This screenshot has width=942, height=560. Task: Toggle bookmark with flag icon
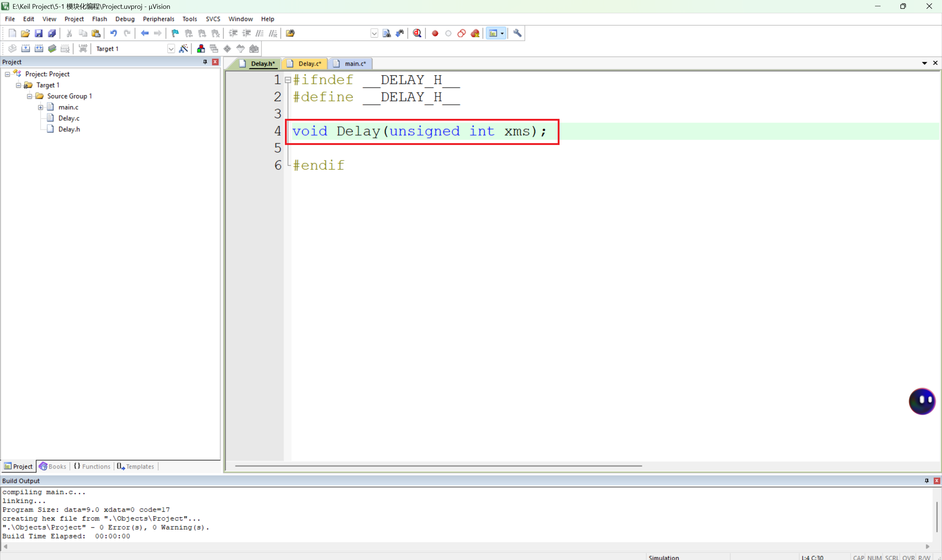click(175, 33)
